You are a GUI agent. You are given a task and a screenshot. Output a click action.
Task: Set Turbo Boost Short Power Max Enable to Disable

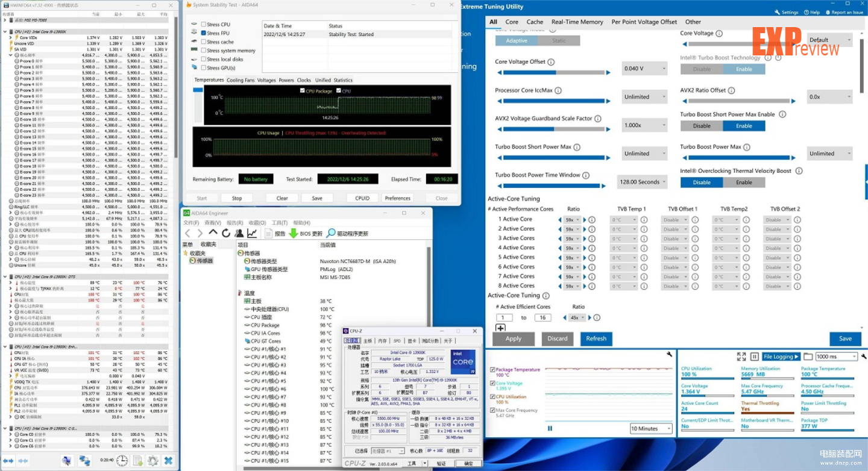702,126
